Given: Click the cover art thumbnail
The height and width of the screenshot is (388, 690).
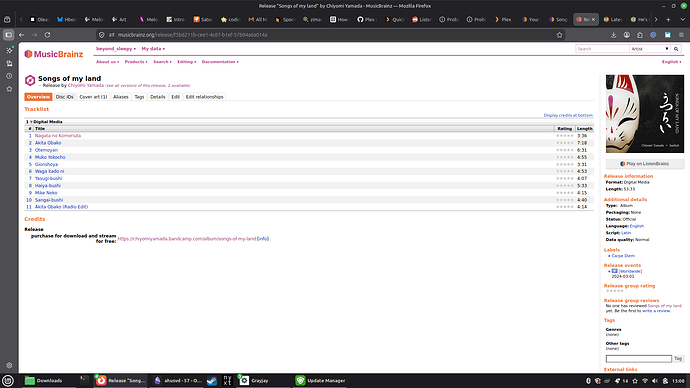Looking at the screenshot, I should tap(645, 114).
